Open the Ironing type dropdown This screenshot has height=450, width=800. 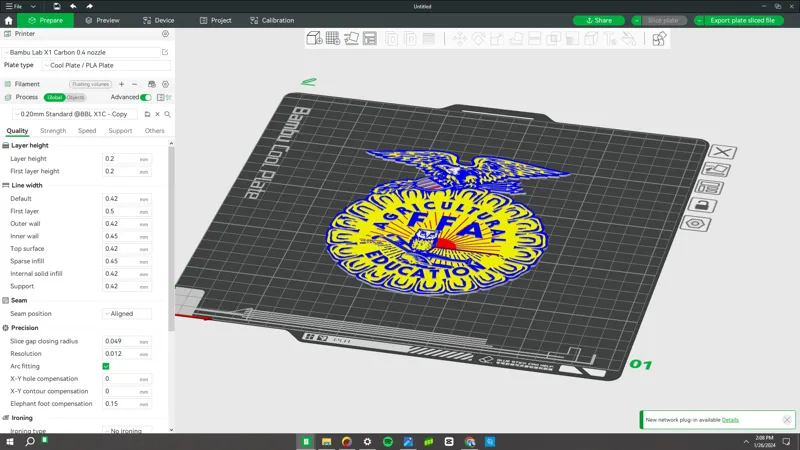(127, 431)
